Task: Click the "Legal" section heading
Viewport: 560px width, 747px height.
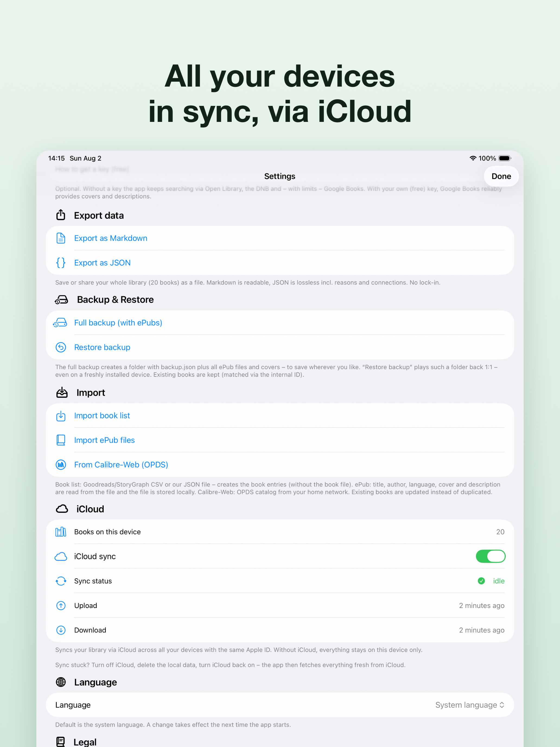Action: tap(85, 742)
